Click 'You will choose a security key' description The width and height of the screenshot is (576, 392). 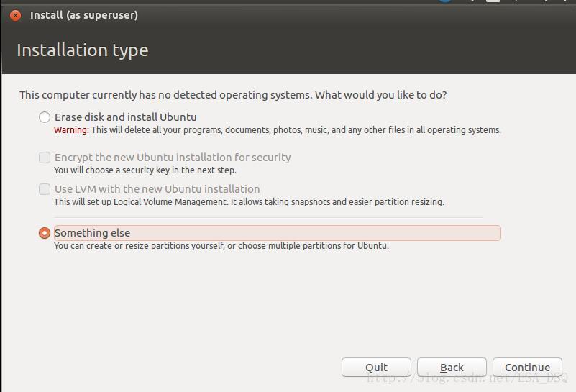145,170
